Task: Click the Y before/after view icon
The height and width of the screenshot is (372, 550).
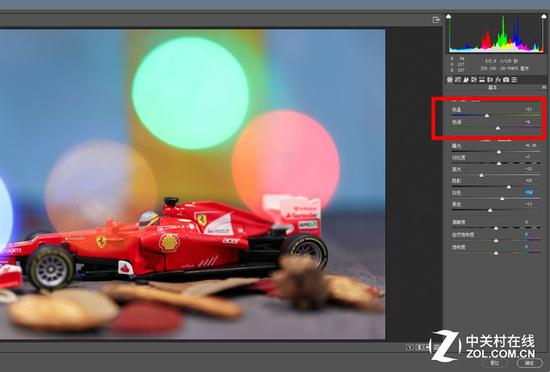Action: pos(410,347)
